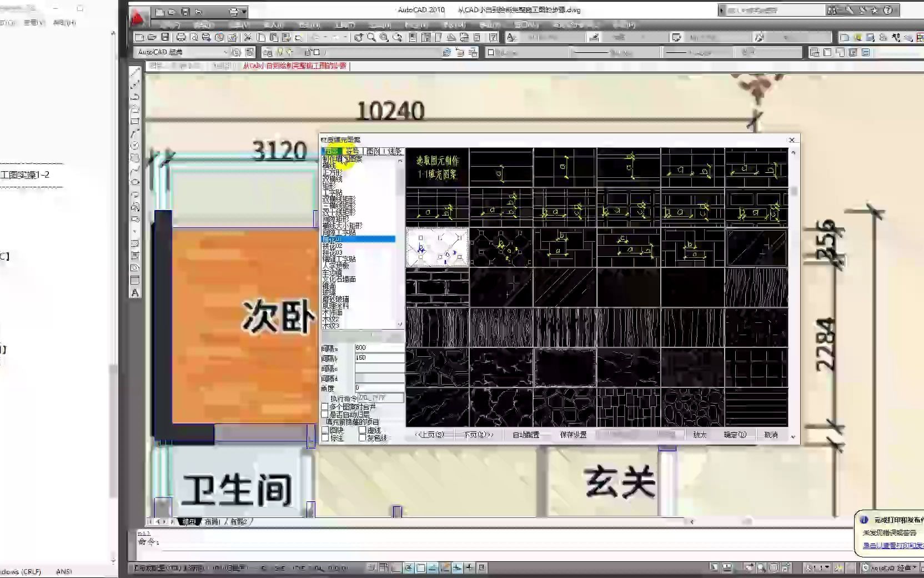Select the Cut to clipboard scissors icon
The height and width of the screenshot is (578, 924).
(x=247, y=37)
